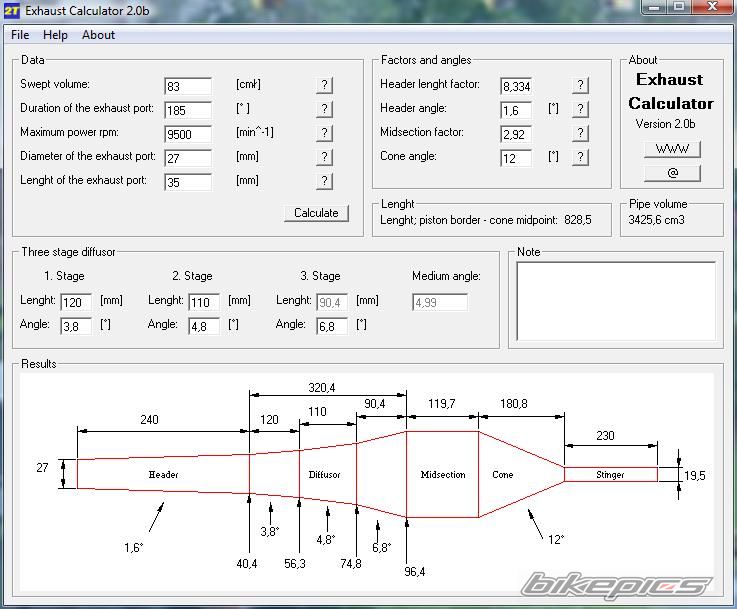Click help button next to Swept volume
The image size is (737, 609).
click(324, 85)
